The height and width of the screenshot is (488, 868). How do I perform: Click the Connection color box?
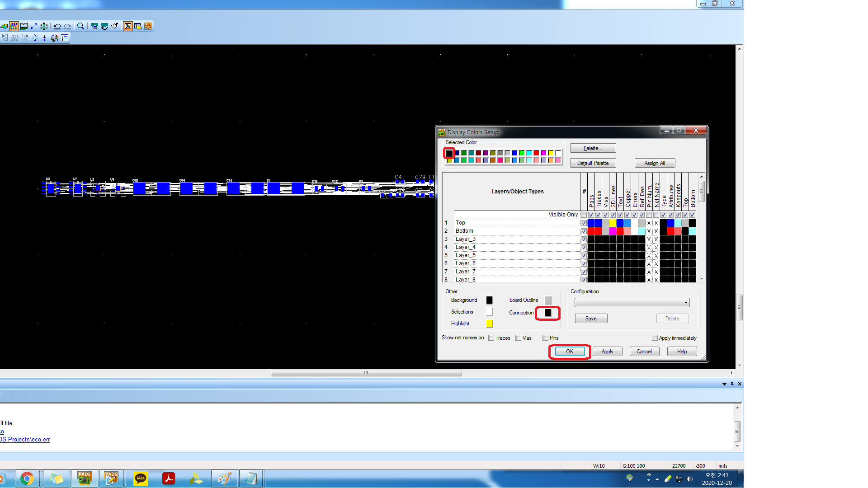tap(547, 313)
